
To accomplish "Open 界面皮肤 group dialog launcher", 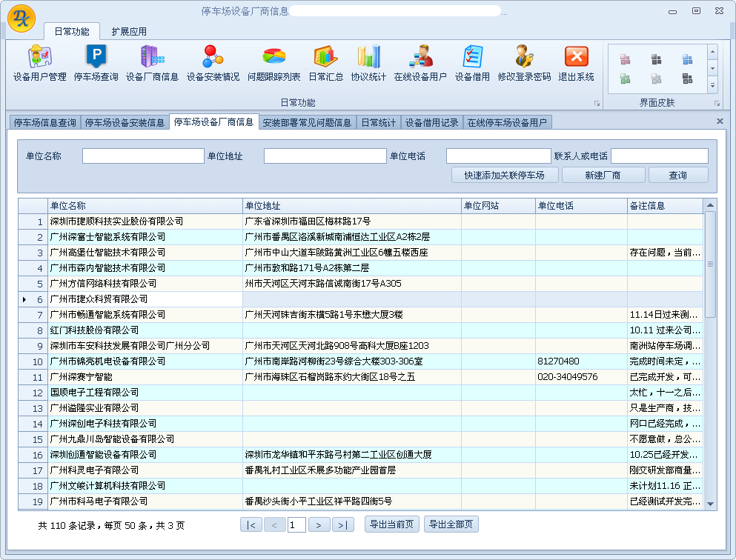I will click(717, 103).
